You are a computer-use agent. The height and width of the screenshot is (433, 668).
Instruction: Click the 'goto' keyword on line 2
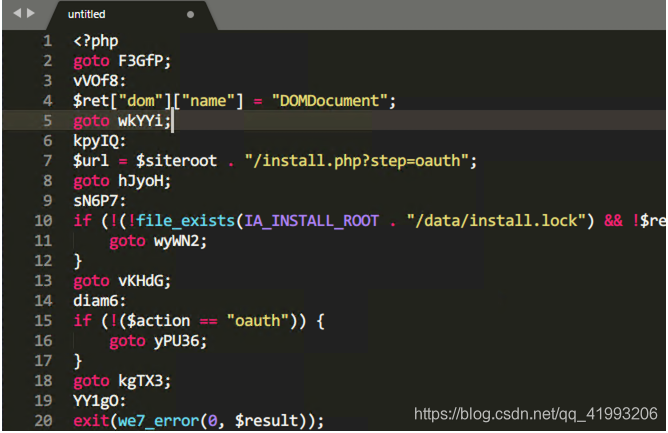tap(91, 61)
